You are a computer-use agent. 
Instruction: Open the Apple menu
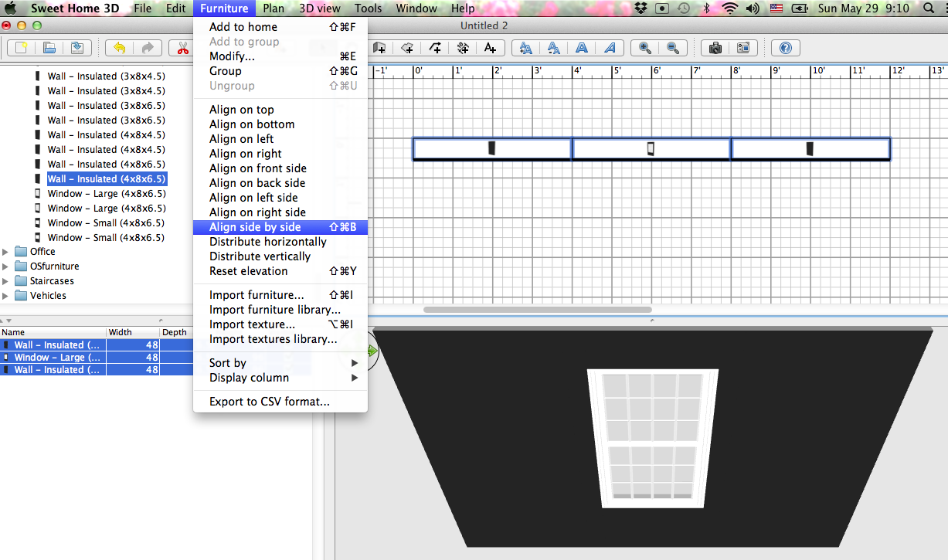[x=12, y=8]
